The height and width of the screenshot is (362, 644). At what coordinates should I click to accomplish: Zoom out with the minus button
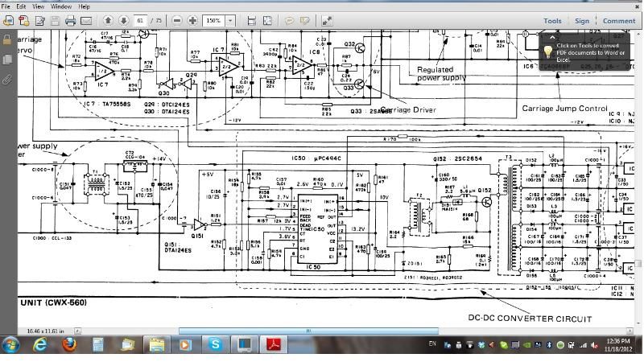click(x=177, y=20)
